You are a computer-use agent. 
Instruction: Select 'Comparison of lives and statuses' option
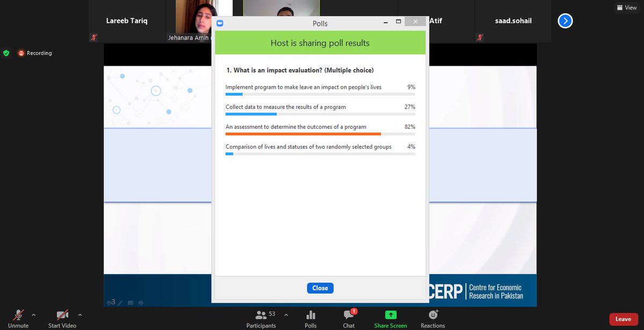309,147
